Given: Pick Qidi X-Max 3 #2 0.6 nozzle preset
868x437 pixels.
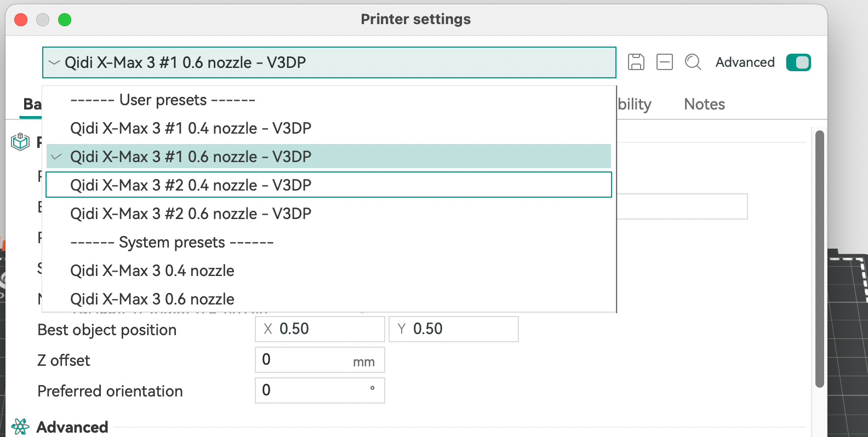Looking at the screenshot, I should pyautogui.click(x=191, y=214).
